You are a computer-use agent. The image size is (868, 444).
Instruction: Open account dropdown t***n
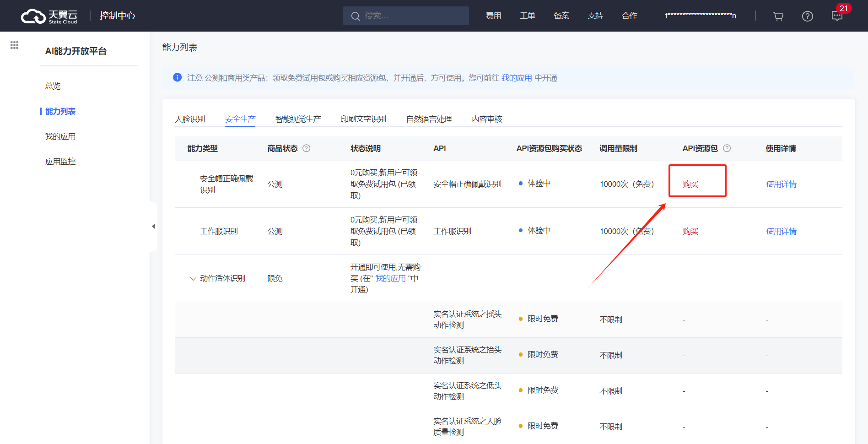701,16
